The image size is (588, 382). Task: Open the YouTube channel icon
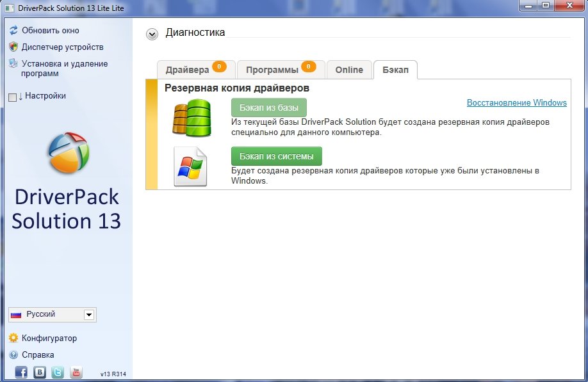click(76, 372)
